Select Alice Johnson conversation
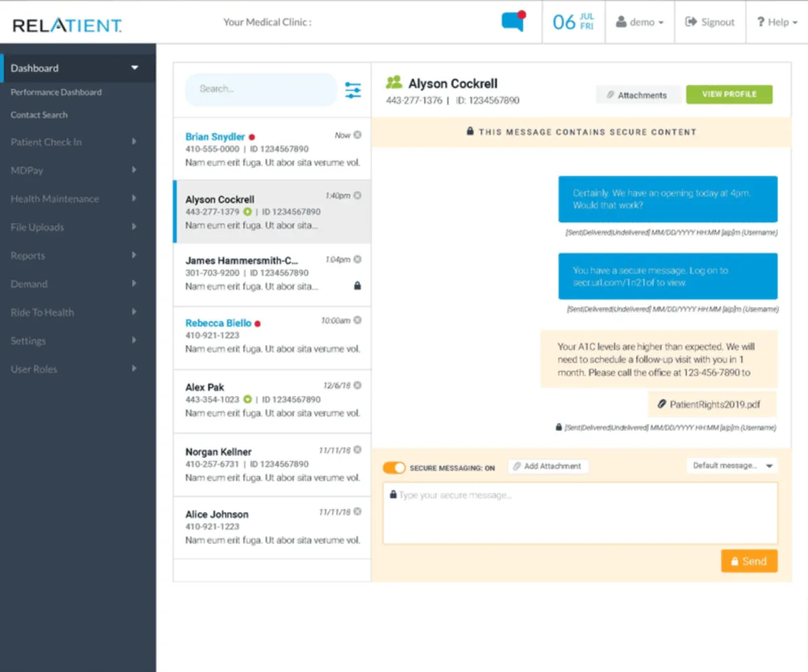Viewport: 808px width, 672px height. 272,529
